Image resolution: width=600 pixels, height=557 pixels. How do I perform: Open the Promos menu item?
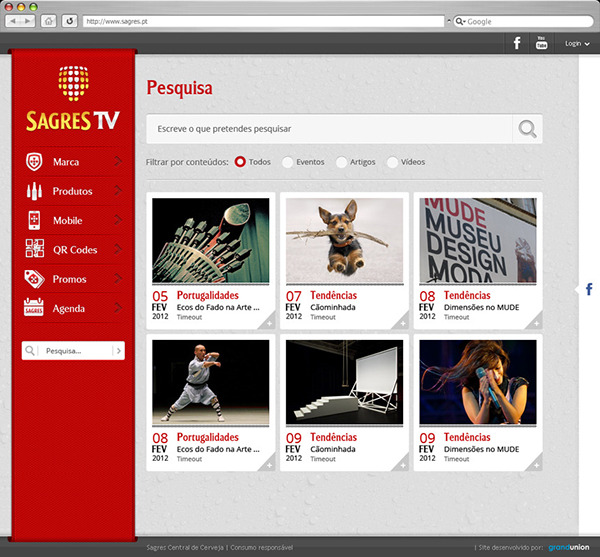coord(73,279)
